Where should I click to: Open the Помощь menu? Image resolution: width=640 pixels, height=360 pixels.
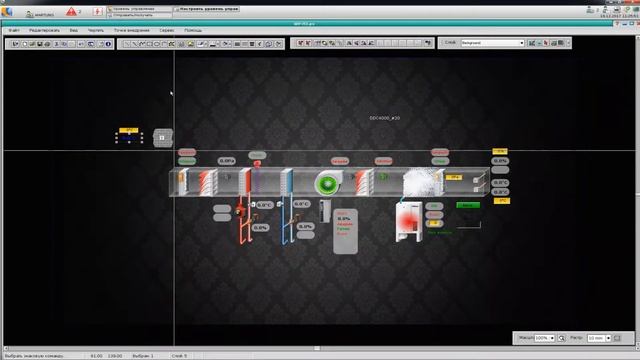tap(193, 30)
